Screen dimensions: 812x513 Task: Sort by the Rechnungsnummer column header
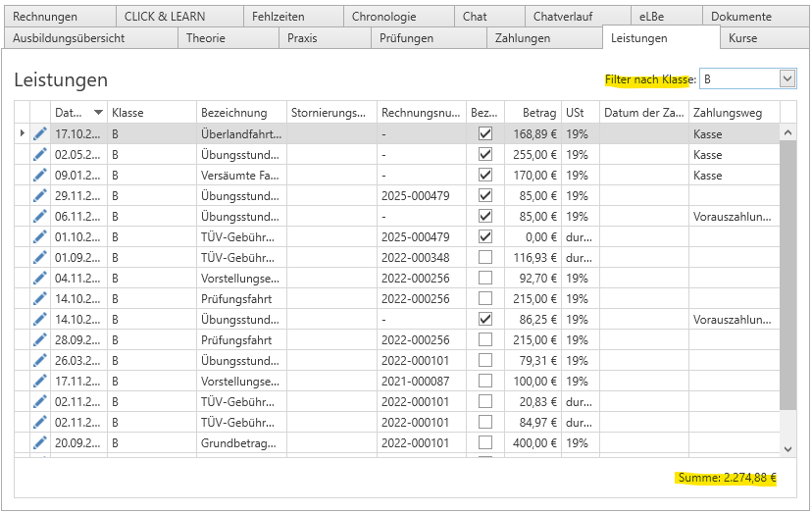tap(422, 113)
